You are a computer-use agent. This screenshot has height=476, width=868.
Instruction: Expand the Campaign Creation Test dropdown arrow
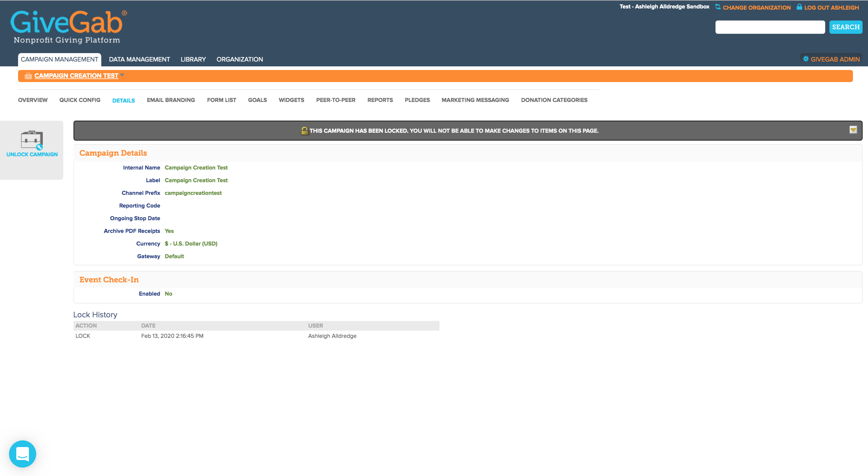pos(122,75)
